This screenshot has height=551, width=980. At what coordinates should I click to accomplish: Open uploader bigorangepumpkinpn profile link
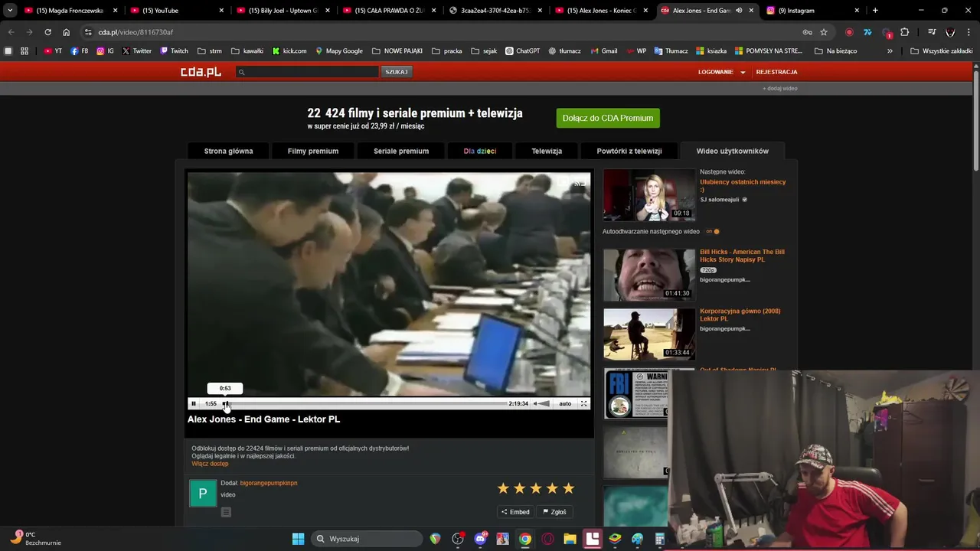pyautogui.click(x=269, y=483)
